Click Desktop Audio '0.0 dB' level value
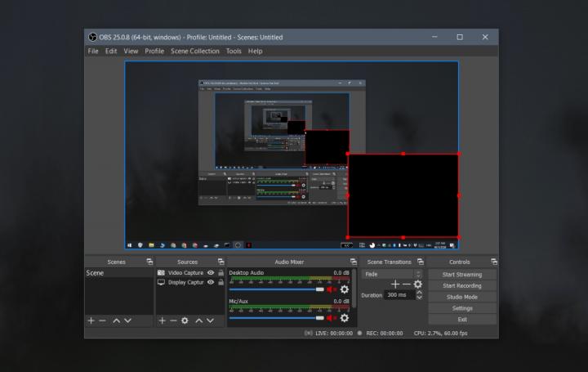The height and width of the screenshot is (372, 588). pyautogui.click(x=341, y=272)
